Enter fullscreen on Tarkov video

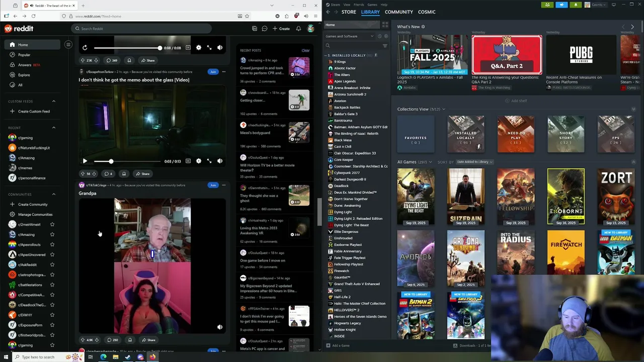pyautogui.click(x=209, y=161)
